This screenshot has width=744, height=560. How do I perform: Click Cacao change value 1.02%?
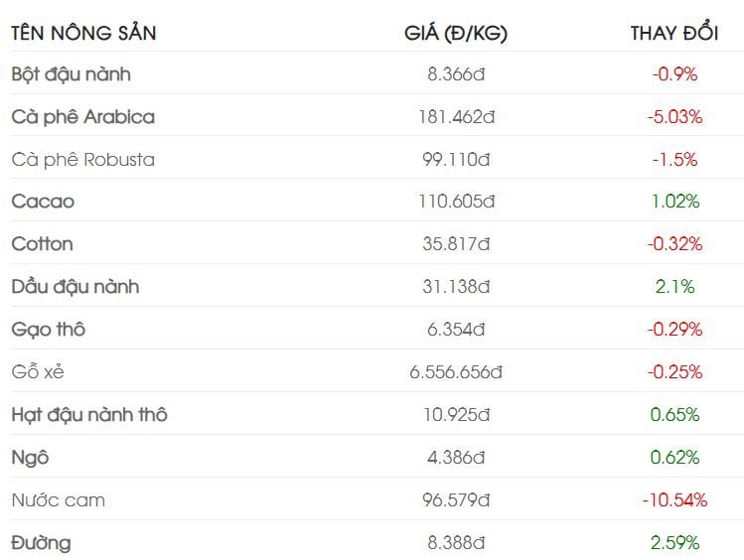(x=674, y=202)
